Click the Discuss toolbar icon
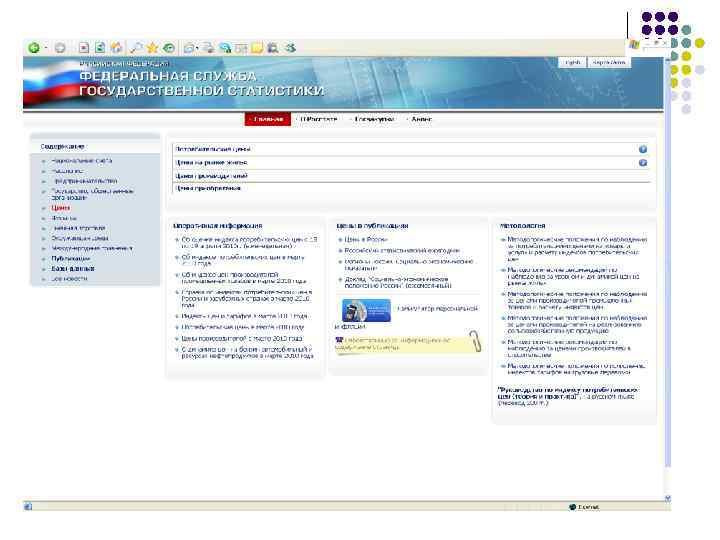This screenshot has width=720, height=540. (x=241, y=48)
